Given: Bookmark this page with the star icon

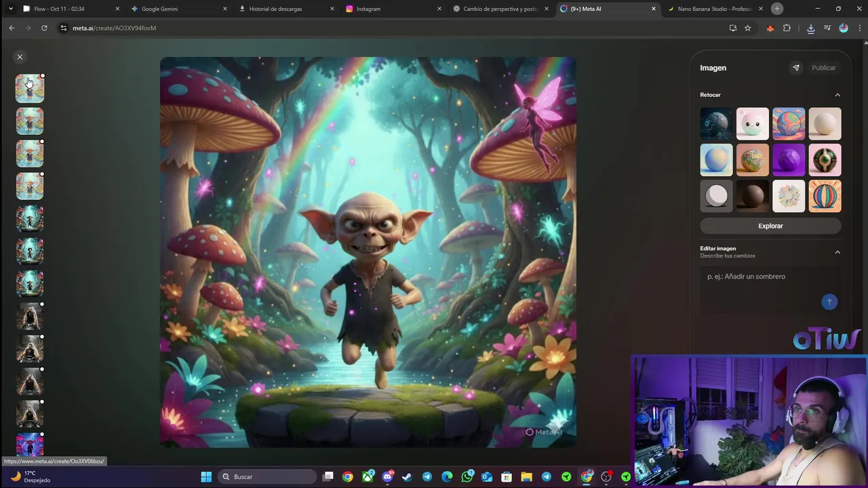Looking at the screenshot, I should point(748,28).
